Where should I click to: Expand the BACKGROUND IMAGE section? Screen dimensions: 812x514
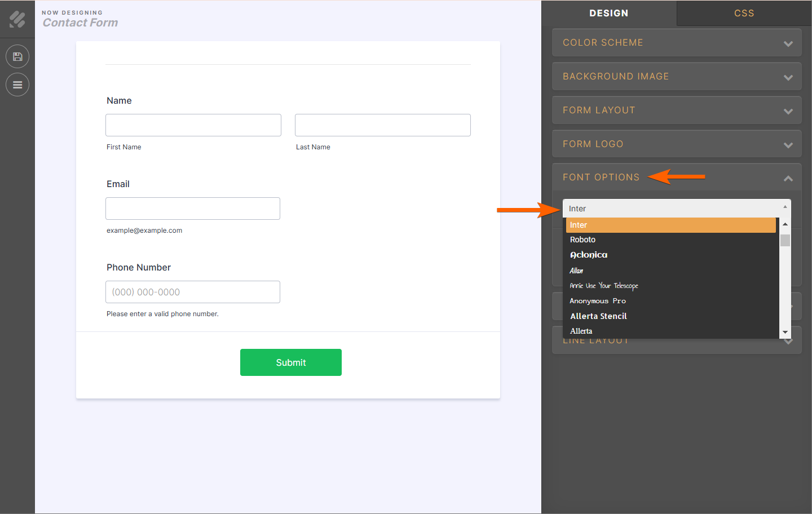(676, 76)
